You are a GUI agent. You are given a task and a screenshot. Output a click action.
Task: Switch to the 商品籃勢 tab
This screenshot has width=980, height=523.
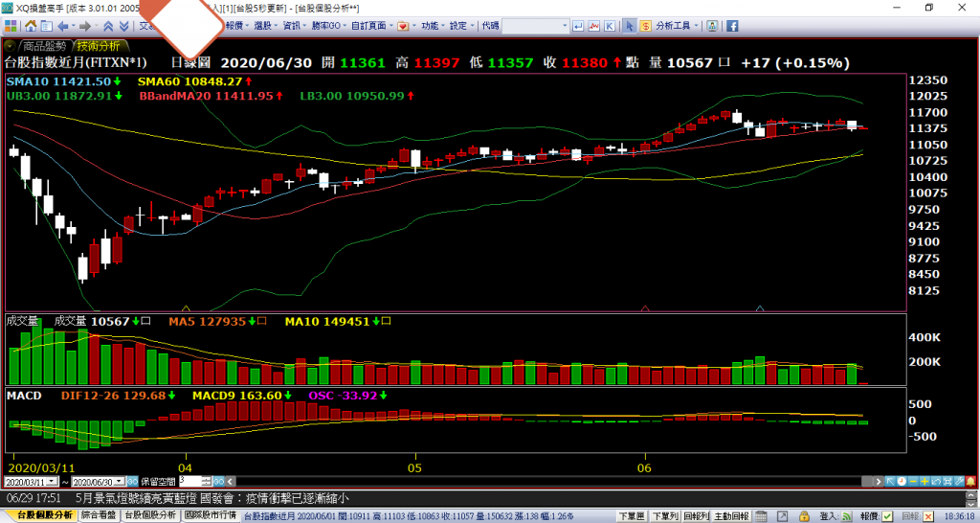(x=45, y=45)
